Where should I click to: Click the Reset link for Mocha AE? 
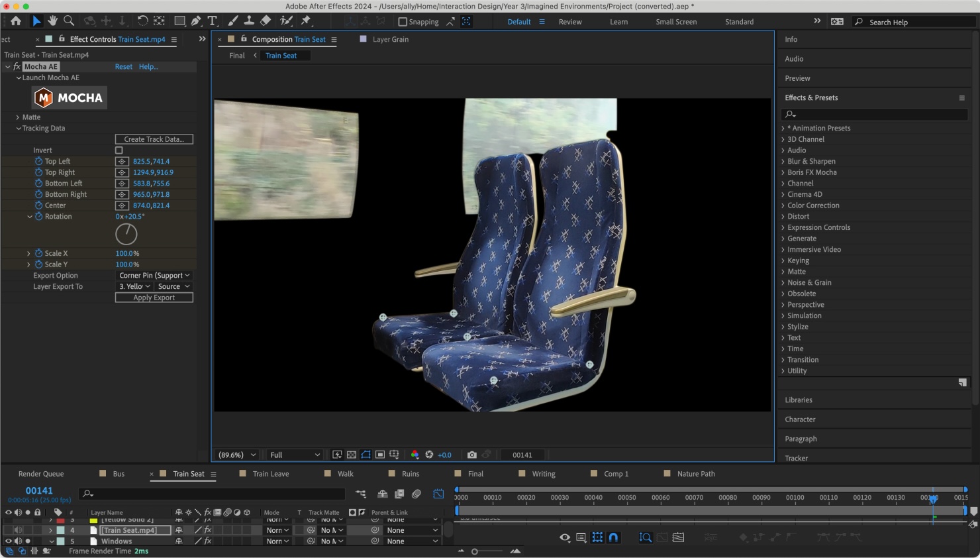click(124, 66)
